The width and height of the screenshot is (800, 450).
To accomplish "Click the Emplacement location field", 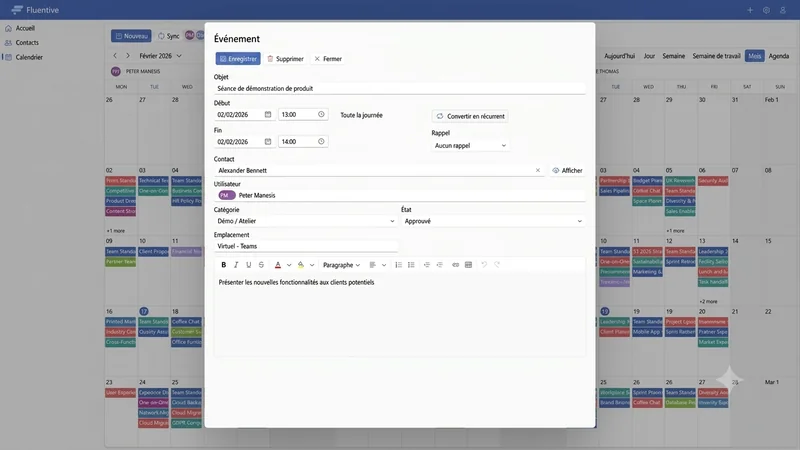I will point(306,246).
